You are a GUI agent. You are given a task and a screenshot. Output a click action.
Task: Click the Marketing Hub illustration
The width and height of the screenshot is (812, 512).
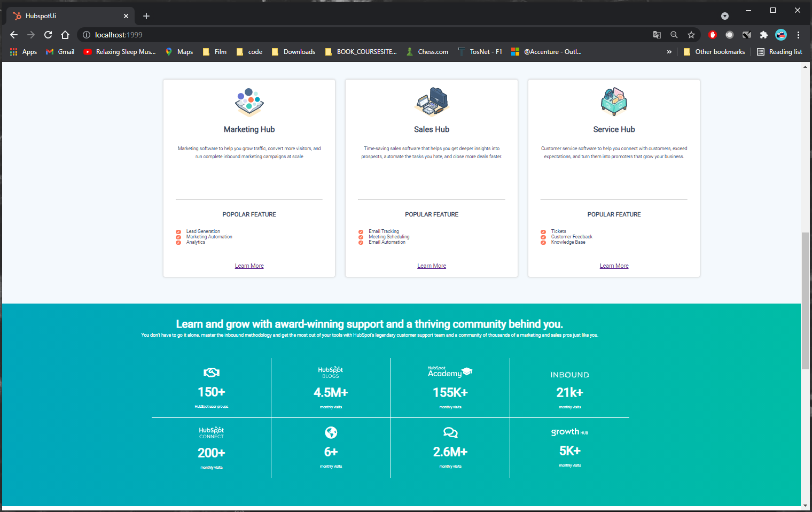[x=249, y=102]
